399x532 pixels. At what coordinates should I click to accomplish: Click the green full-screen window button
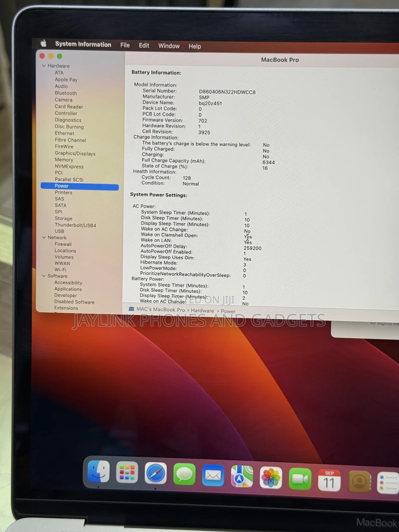(60, 56)
